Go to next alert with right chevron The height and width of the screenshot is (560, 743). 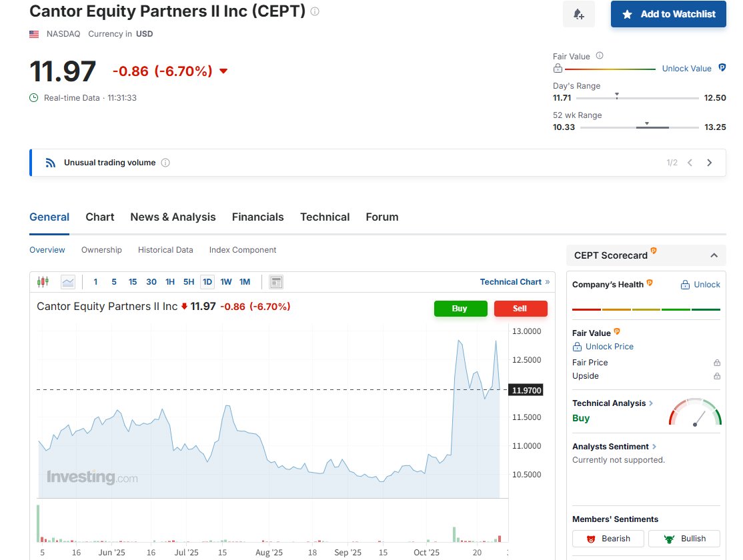pyautogui.click(x=709, y=163)
